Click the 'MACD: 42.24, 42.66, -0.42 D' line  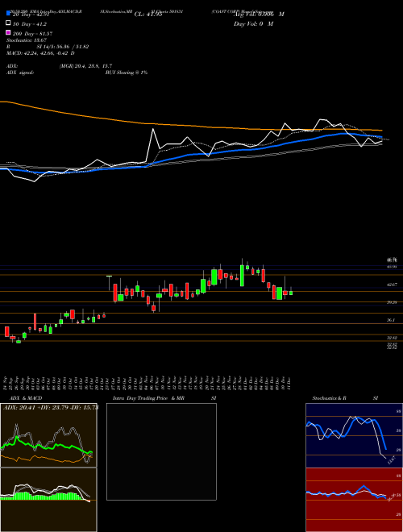point(40,53)
